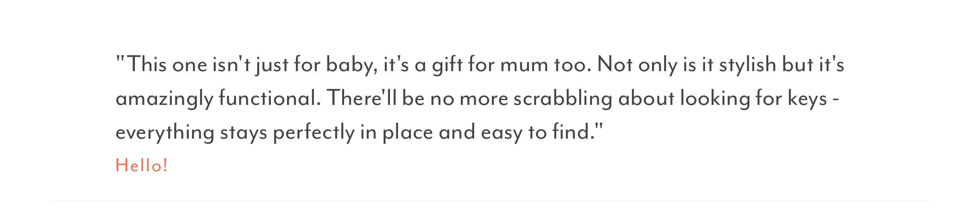The width and height of the screenshot is (980, 215).
Task: Click the word 'gift' in the testimonial
Action: coord(447,65)
